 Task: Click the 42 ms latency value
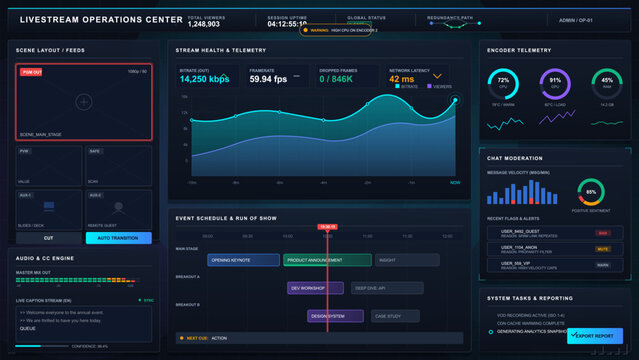pos(401,79)
